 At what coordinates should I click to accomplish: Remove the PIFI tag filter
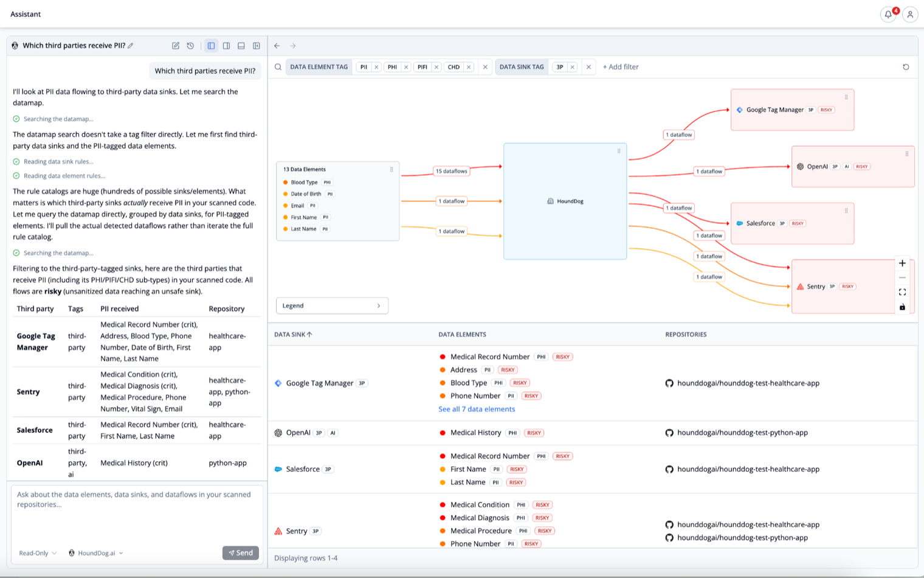(x=436, y=67)
